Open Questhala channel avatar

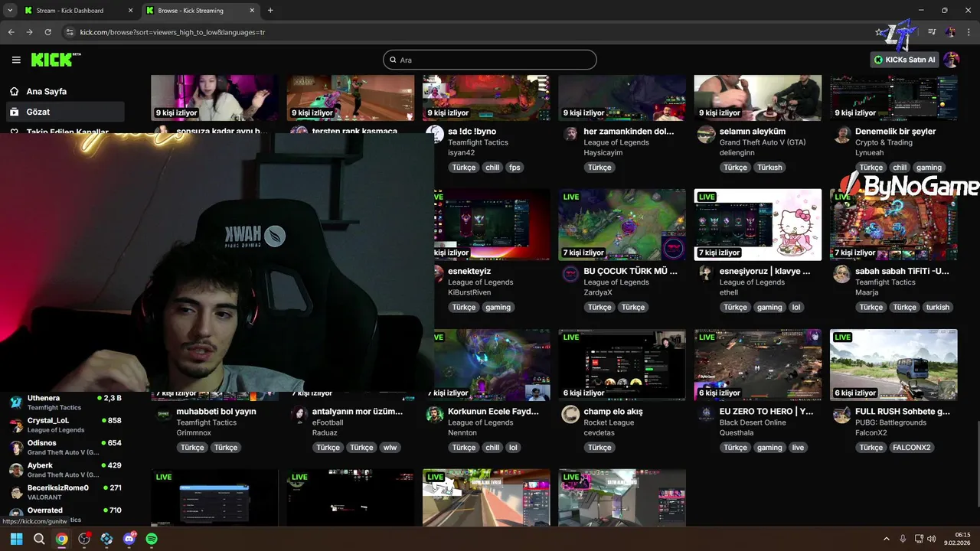[706, 414]
